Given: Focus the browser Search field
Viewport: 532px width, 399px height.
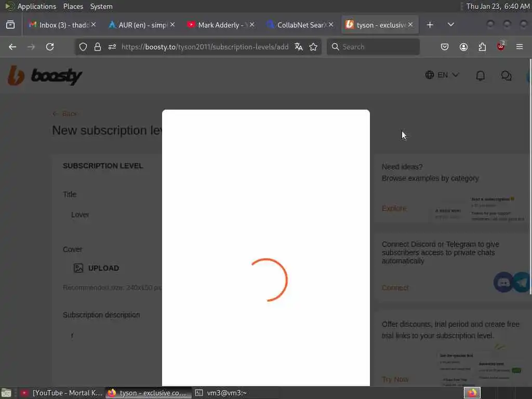Looking at the screenshot, I should pos(373,47).
